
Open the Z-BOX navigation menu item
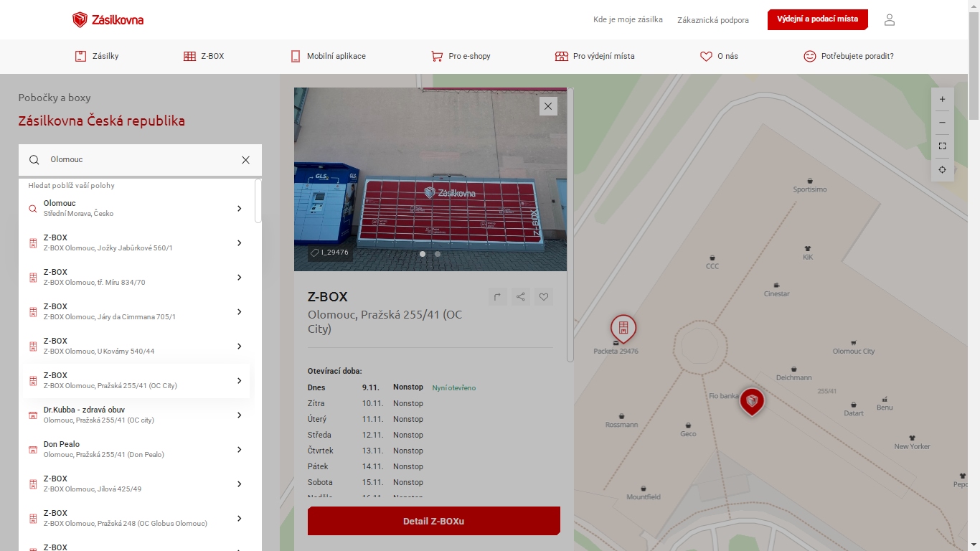click(204, 56)
